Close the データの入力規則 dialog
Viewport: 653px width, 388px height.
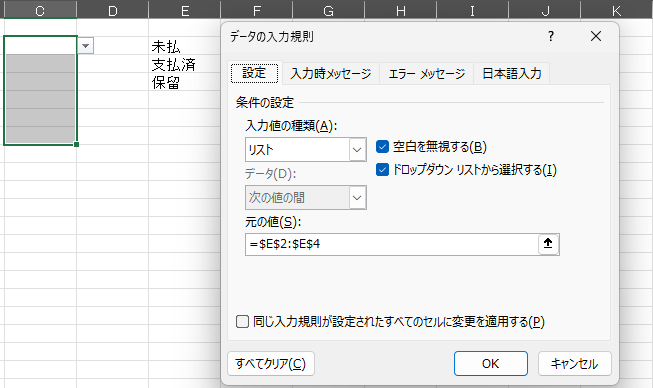(x=596, y=37)
